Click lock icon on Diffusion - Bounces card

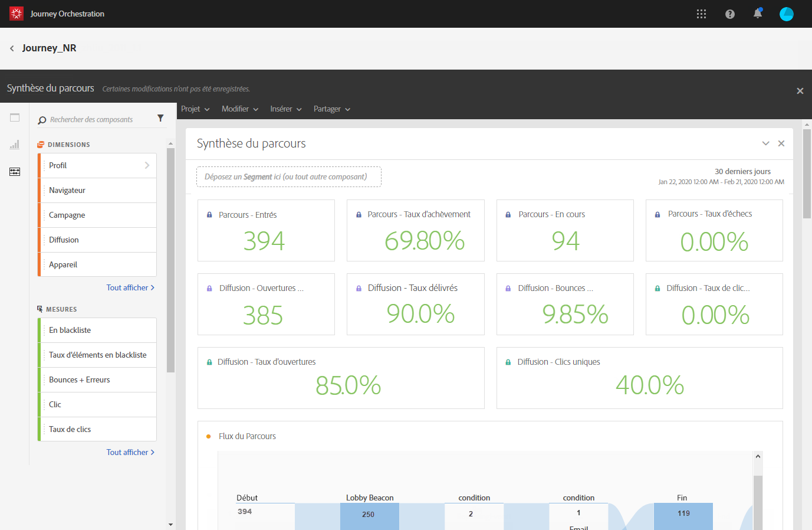pos(508,289)
